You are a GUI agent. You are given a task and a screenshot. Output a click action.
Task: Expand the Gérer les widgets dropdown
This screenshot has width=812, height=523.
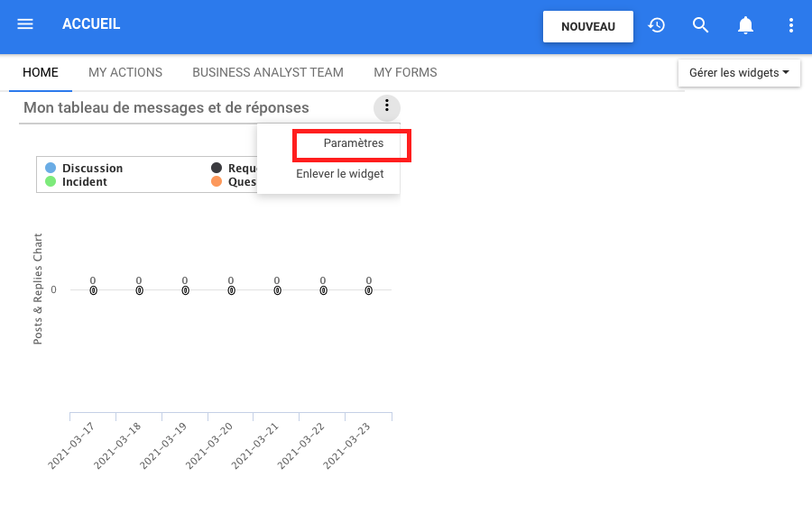[x=739, y=73]
